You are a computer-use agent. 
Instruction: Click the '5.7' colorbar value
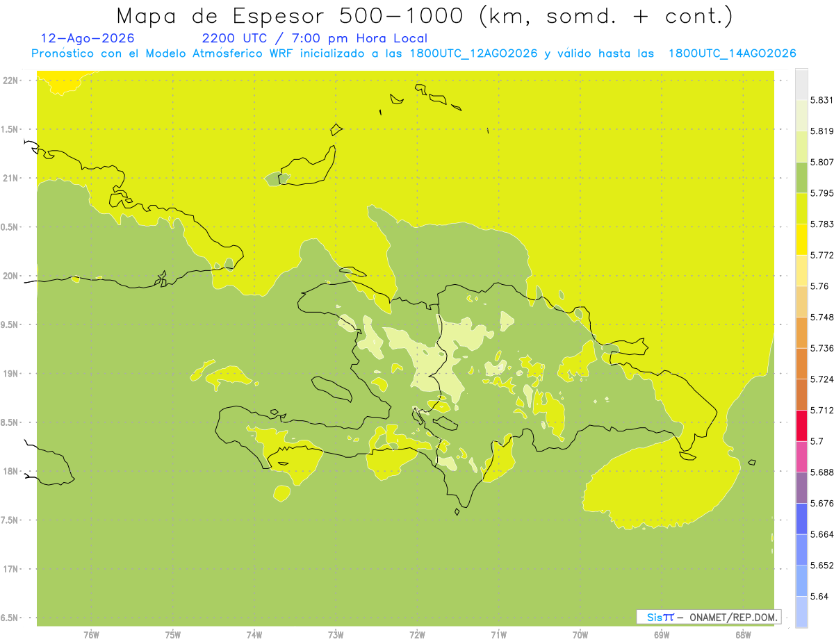817,441
